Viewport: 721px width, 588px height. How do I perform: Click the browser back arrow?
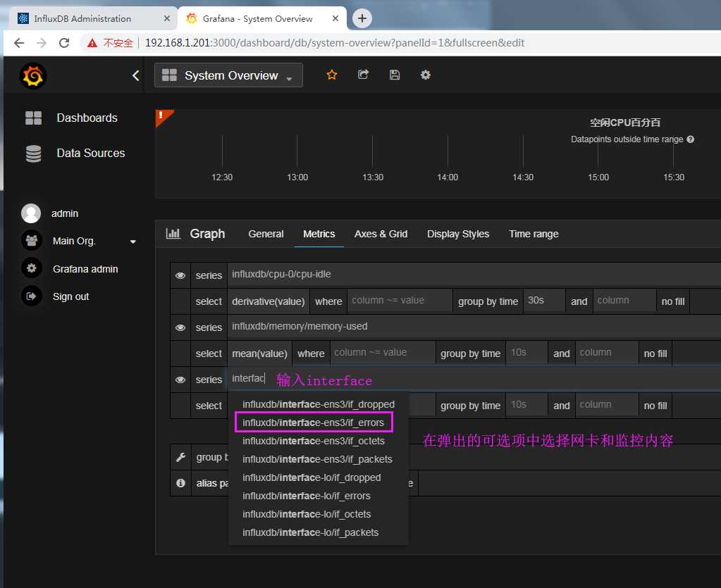click(x=19, y=43)
